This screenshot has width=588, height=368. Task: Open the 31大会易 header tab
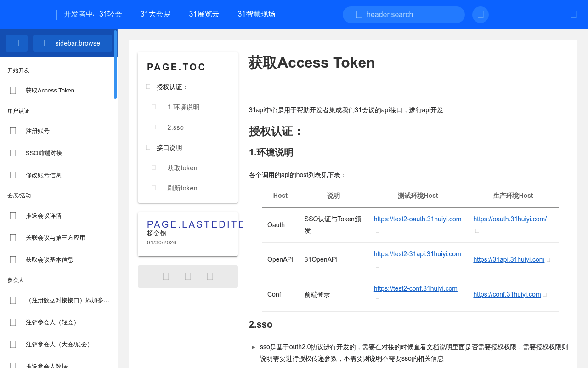(156, 14)
